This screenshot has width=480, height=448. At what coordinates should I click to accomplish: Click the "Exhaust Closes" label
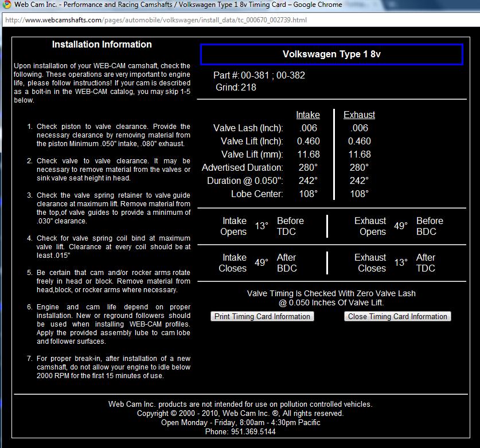370,263
